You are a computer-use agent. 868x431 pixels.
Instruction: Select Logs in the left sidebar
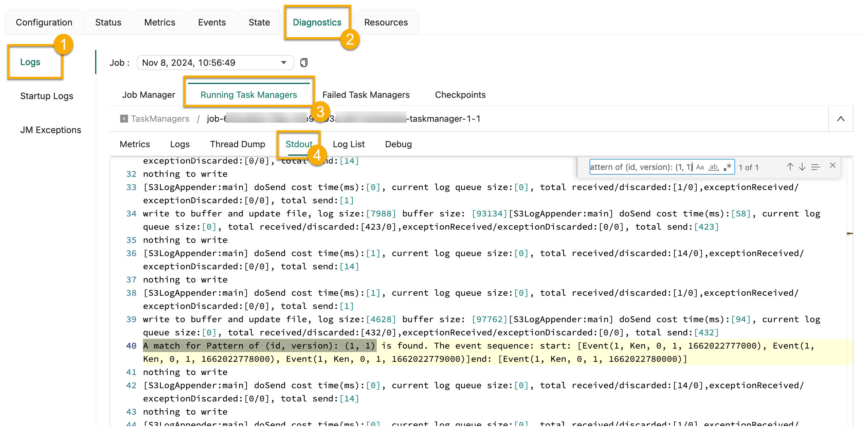click(30, 62)
